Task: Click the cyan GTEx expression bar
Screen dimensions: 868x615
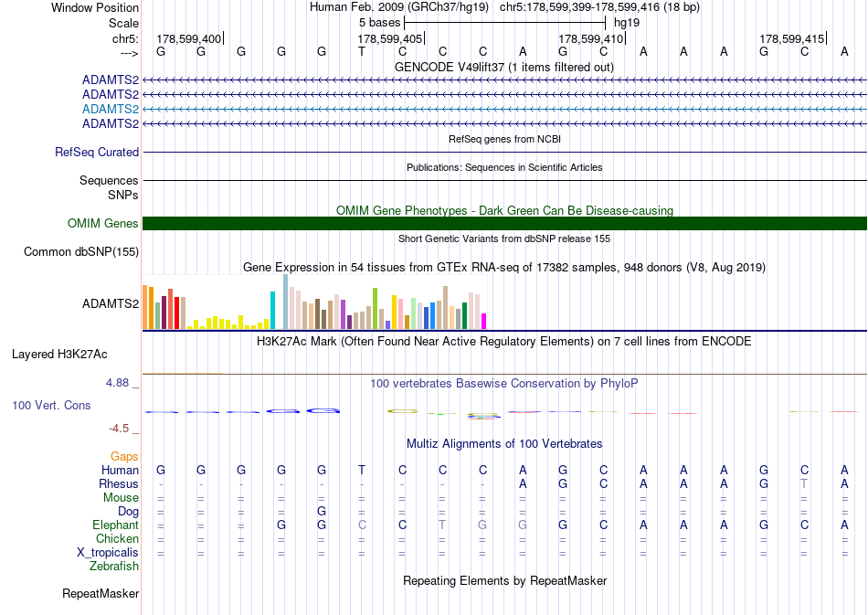Action: coord(272,311)
